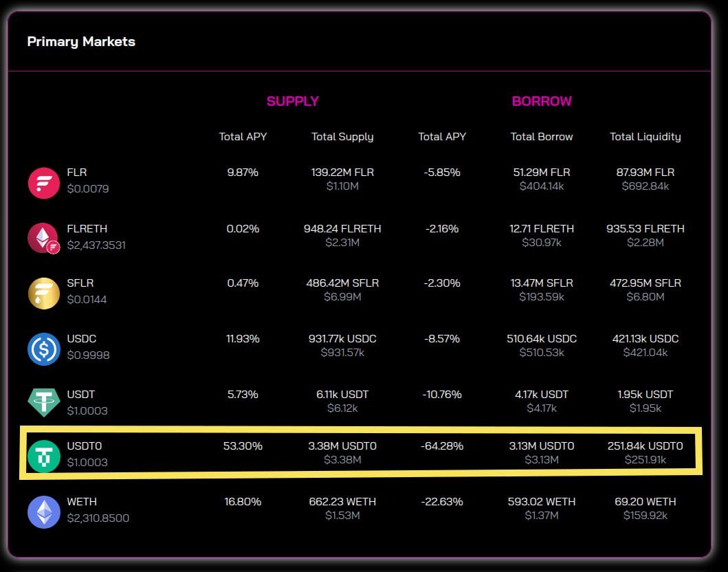Click SFLR borrow APY -2.30%
The height and width of the screenshot is (572, 728).
point(442,283)
